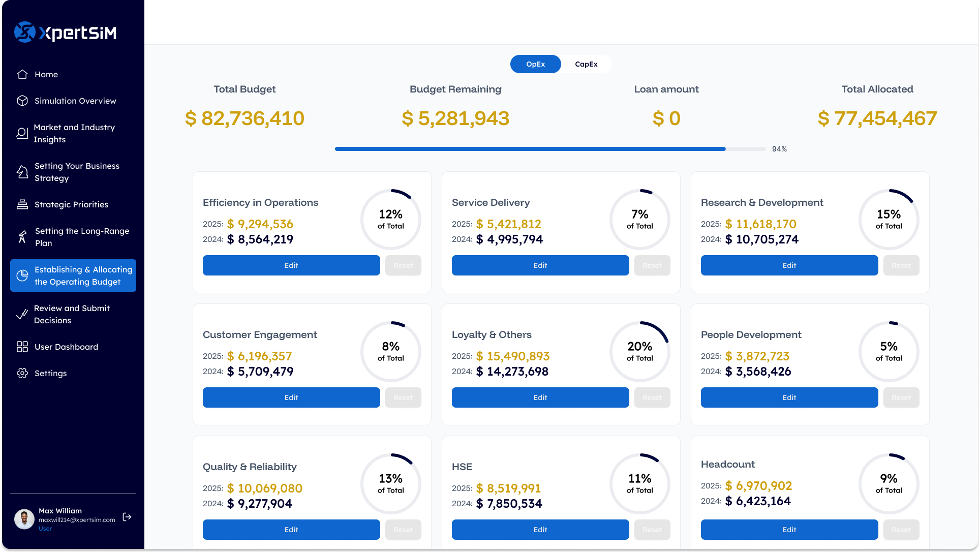Click the Strategic Priorities stack icon
The height and width of the screenshot is (553, 980).
point(22,204)
